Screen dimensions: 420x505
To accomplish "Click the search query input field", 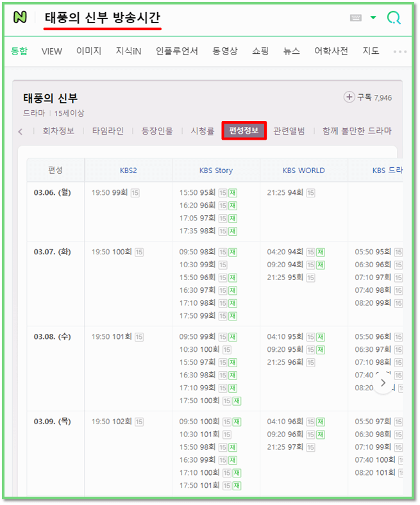I will (103, 18).
